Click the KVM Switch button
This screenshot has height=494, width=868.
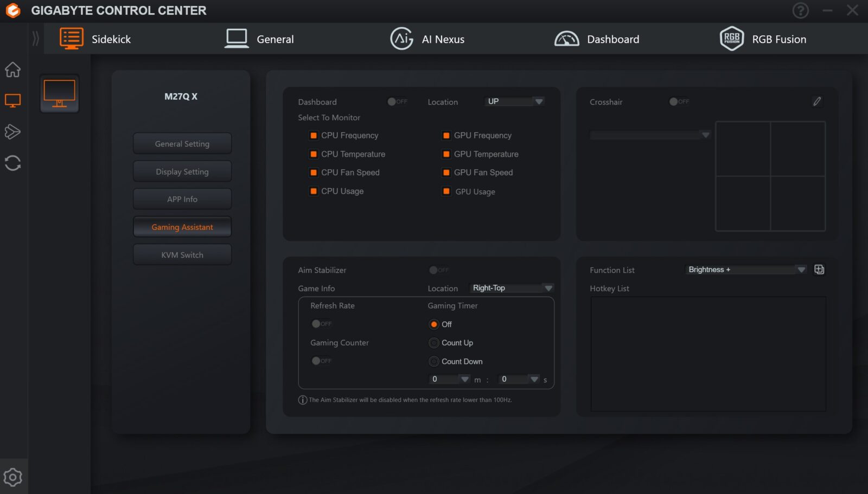pyautogui.click(x=182, y=254)
